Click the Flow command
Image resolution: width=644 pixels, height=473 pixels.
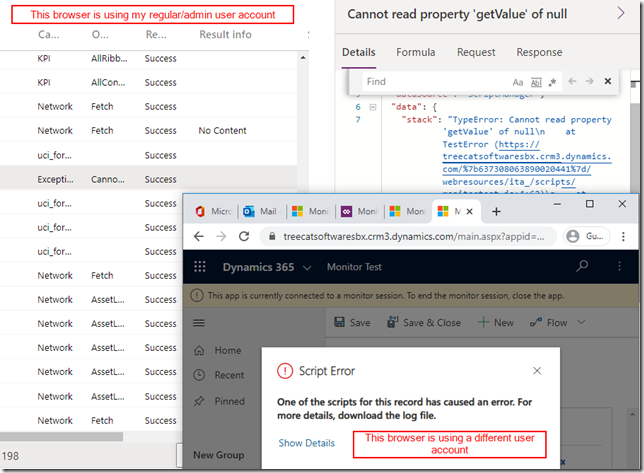click(549, 323)
